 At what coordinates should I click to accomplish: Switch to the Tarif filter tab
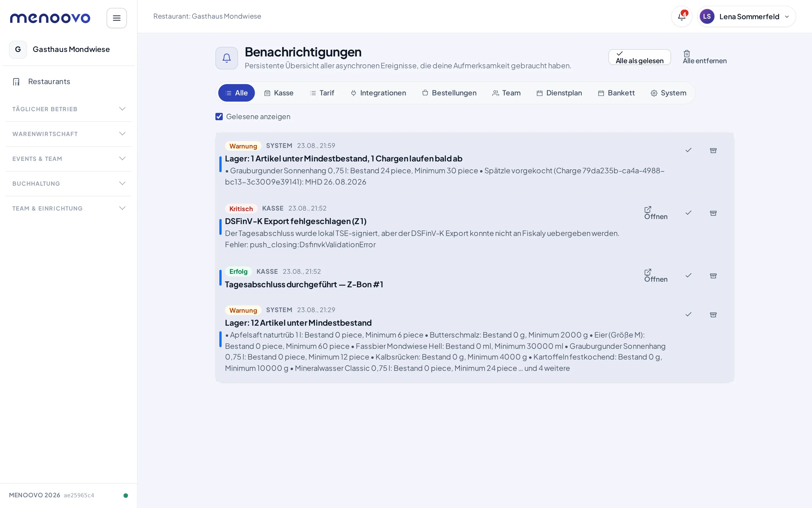pos(322,93)
